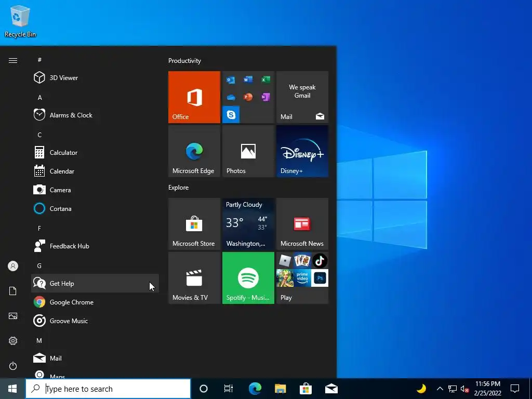The width and height of the screenshot is (532, 399).
Task: Launch the Microsoft Edge tile
Action: [194, 151]
